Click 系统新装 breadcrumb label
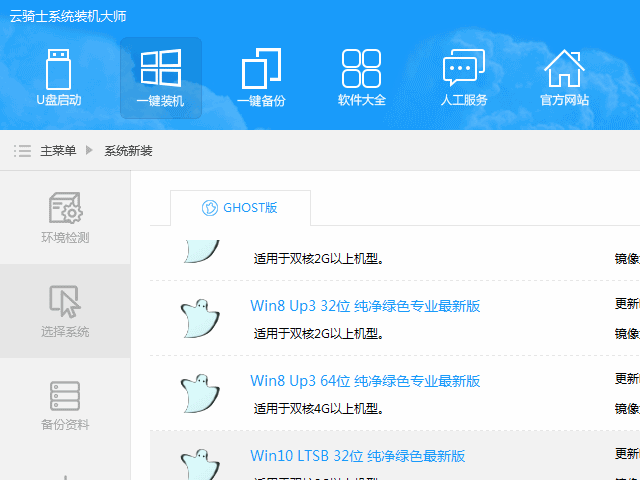Viewport: 640px width, 480px height. click(128, 151)
